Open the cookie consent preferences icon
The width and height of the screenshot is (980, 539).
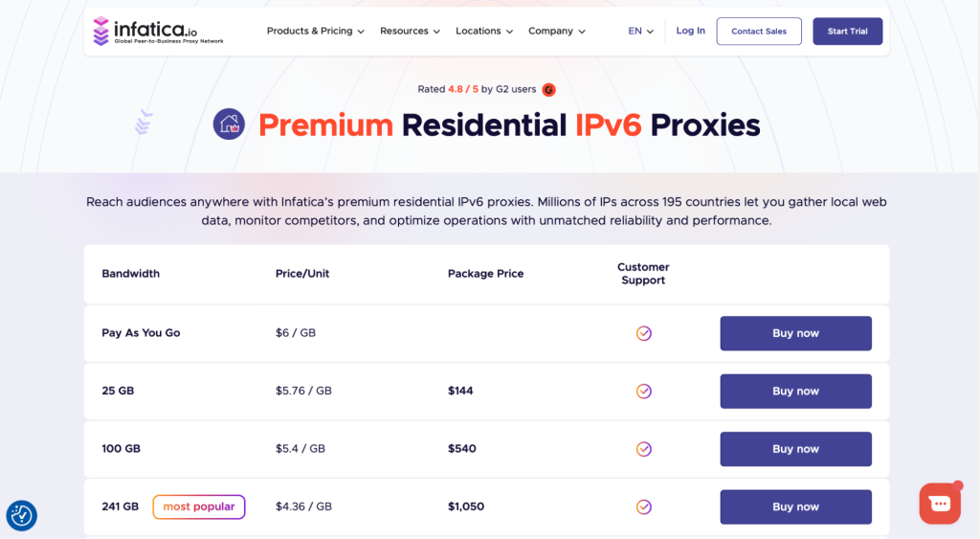tap(21, 516)
